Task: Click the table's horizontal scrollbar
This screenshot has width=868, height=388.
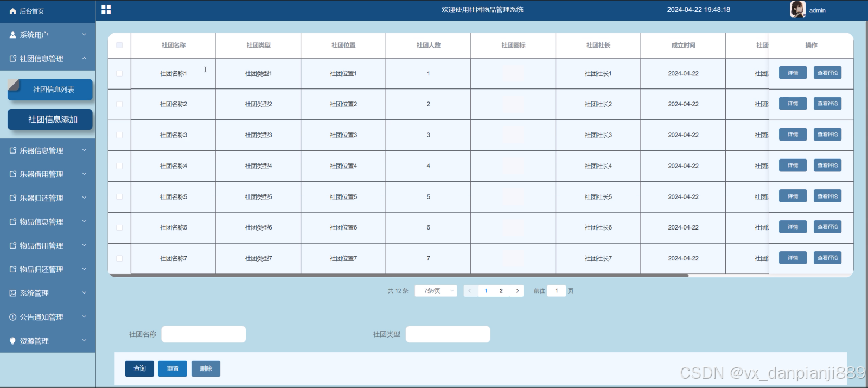Action: tap(399, 276)
